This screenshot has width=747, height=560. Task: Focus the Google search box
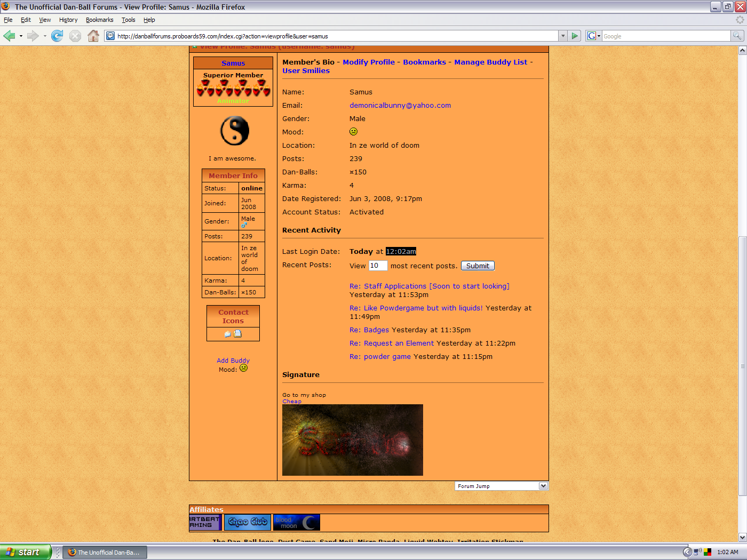pyautogui.click(x=666, y=36)
